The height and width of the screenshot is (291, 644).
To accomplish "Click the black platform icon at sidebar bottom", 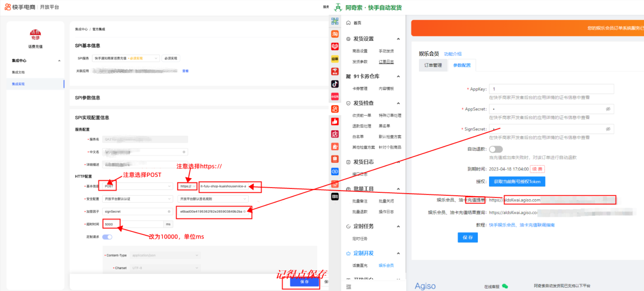I will tap(335, 196).
